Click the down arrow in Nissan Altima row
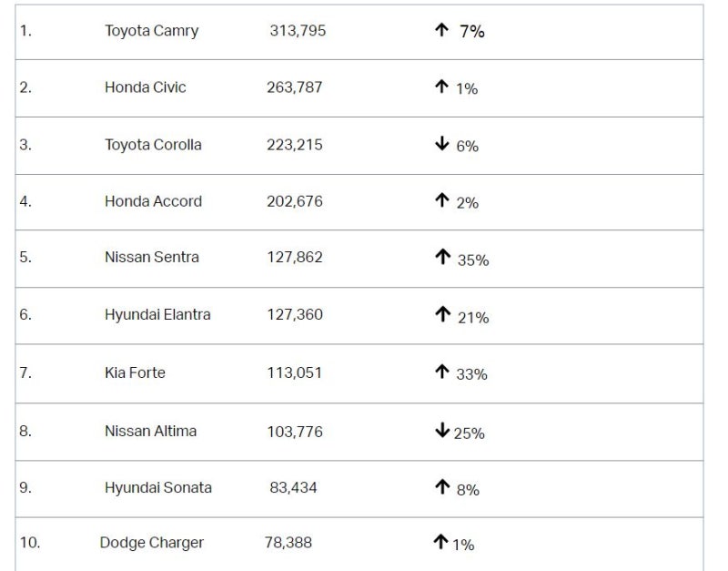The width and height of the screenshot is (728, 571). pyautogui.click(x=442, y=431)
